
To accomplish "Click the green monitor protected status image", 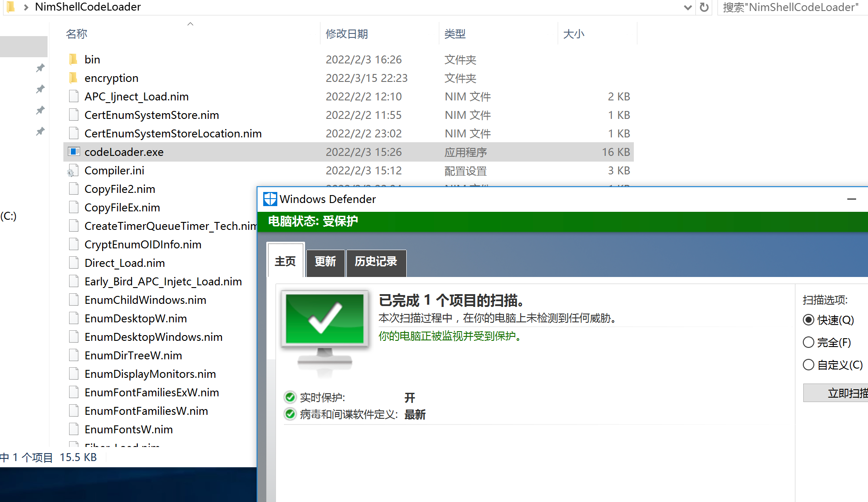I will 325,332.
